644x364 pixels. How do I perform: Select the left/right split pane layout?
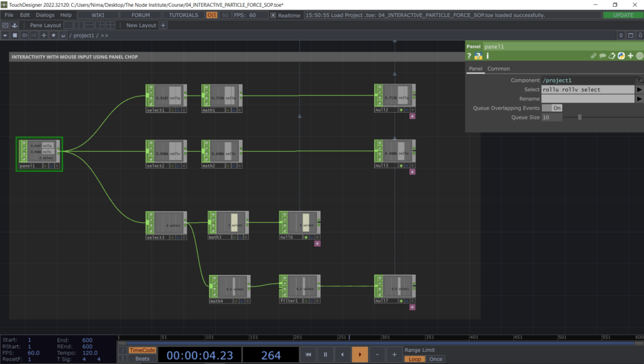click(x=79, y=25)
